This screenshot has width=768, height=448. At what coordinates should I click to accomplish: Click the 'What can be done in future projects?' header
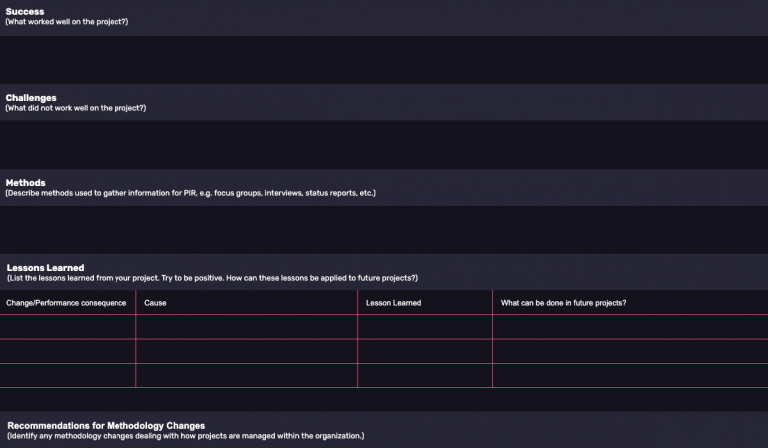pos(563,303)
